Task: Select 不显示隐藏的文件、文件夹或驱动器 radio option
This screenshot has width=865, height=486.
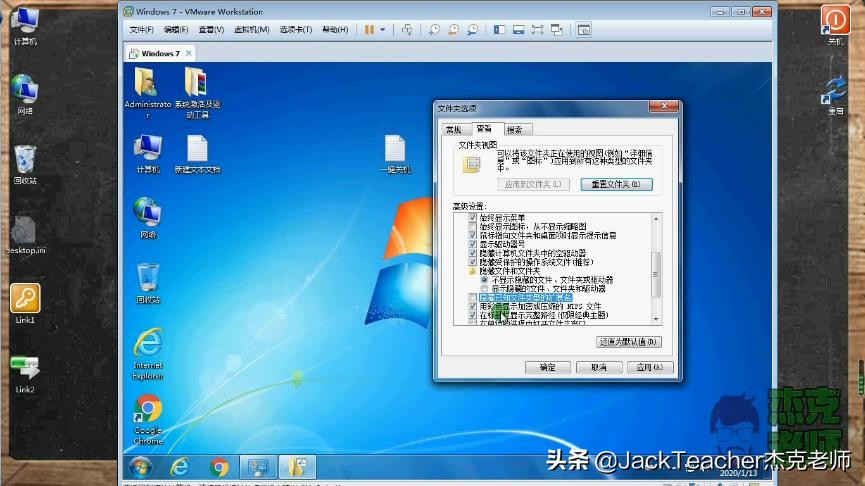Action: point(484,280)
